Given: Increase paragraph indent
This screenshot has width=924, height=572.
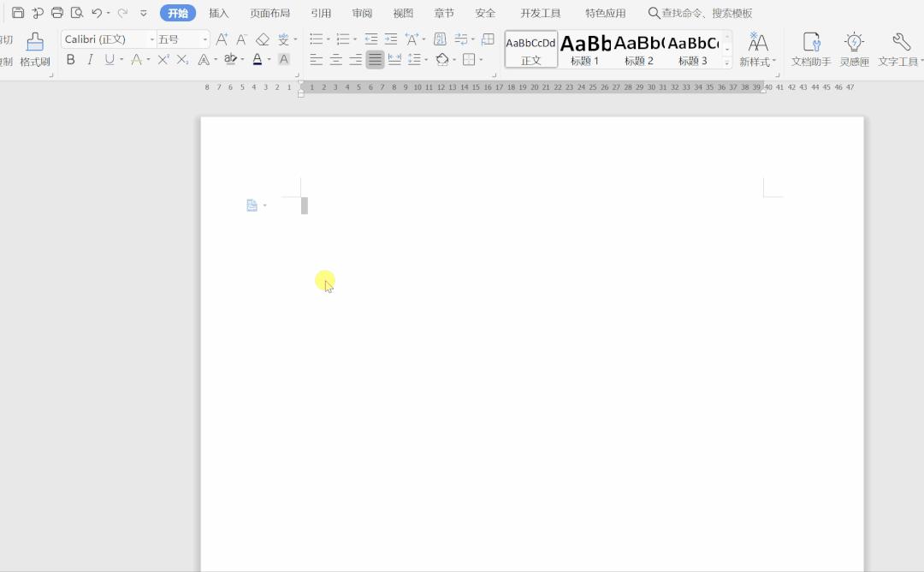Looking at the screenshot, I should pos(391,39).
